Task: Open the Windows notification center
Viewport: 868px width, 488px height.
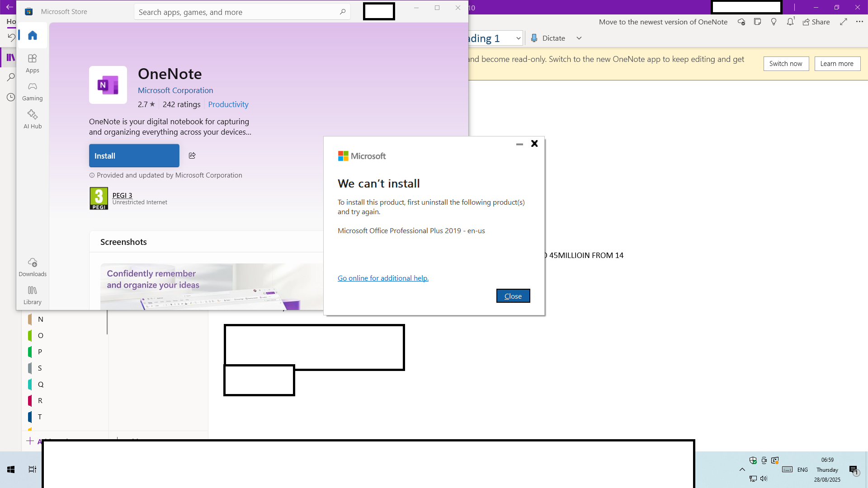Action: [x=854, y=470]
